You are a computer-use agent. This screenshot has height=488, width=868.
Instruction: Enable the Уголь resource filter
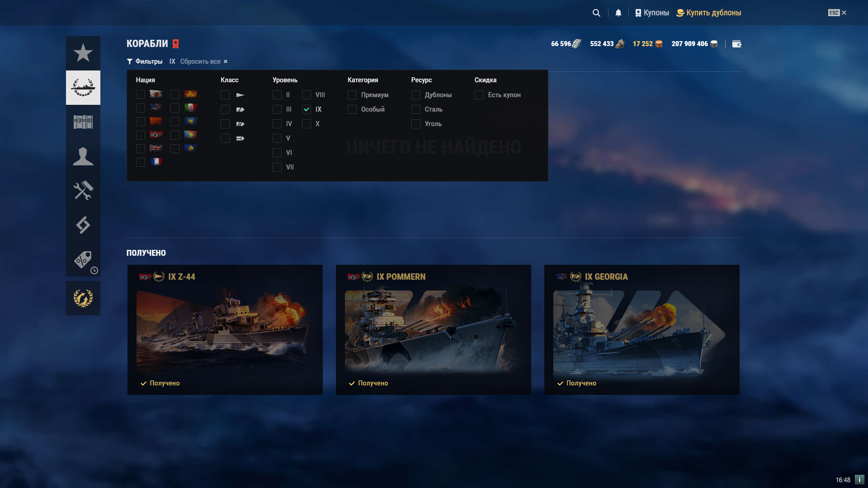(416, 124)
